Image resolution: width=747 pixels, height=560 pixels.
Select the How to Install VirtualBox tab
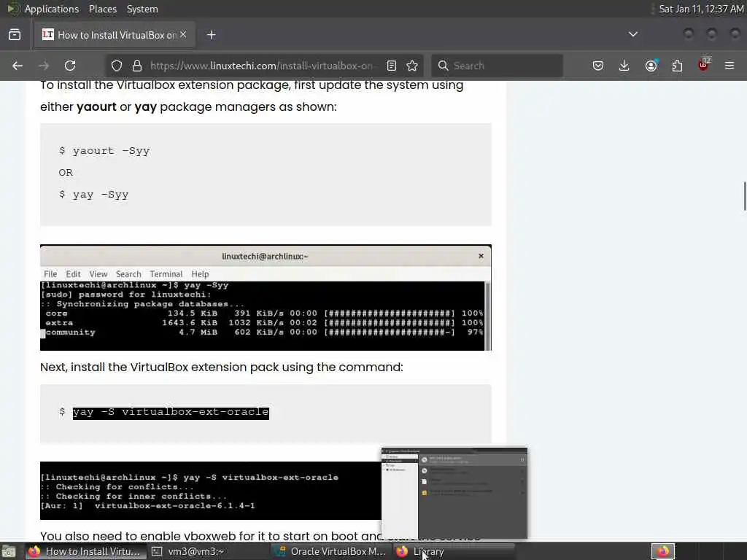click(115, 35)
